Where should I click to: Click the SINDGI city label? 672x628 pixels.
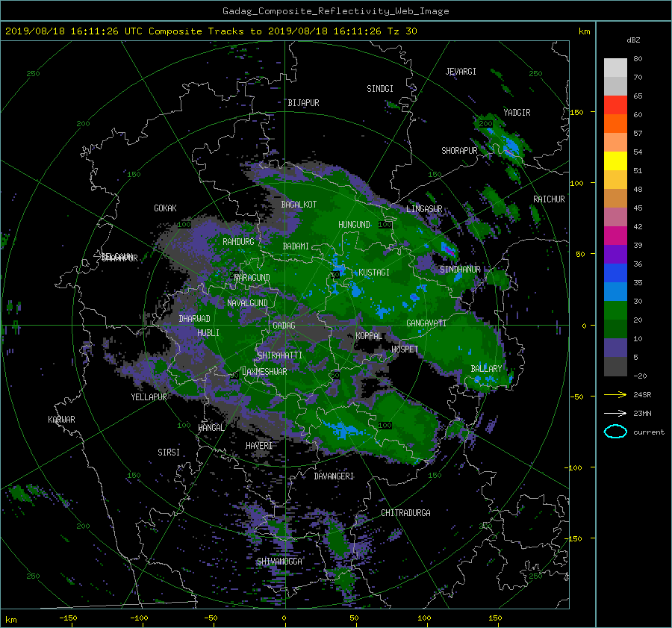click(x=380, y=89)
